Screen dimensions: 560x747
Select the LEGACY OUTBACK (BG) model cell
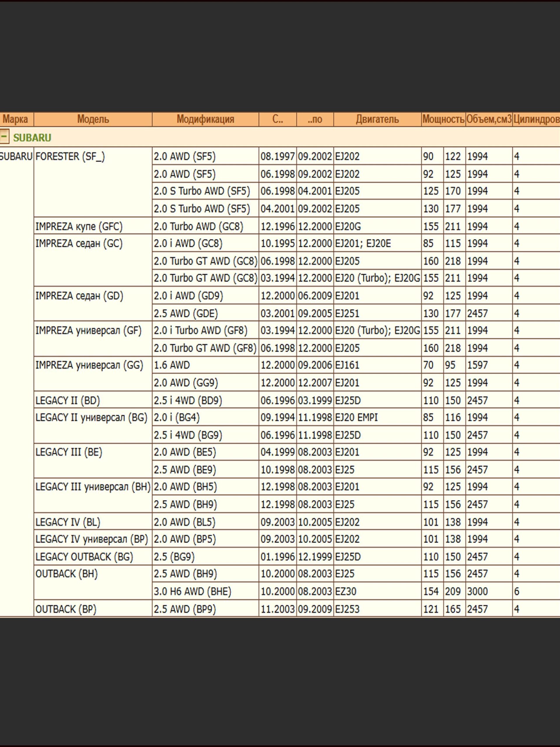[x=84, y=556]
